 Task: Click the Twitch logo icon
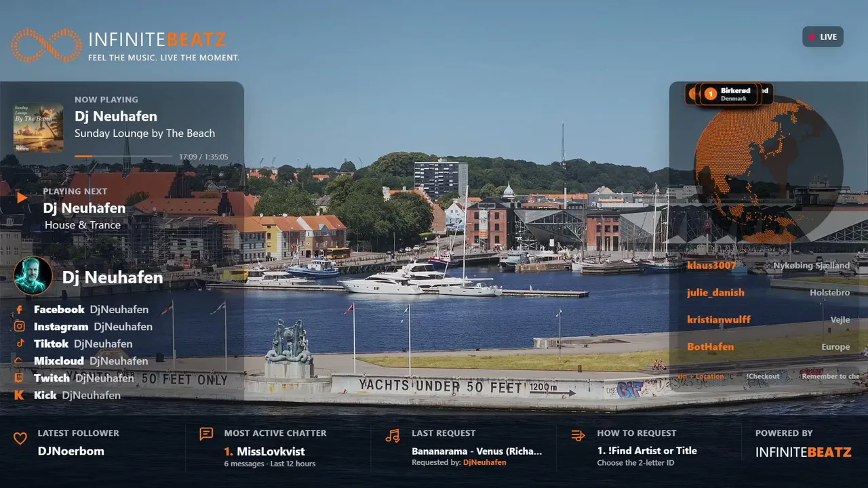click(x=20, y=378)
